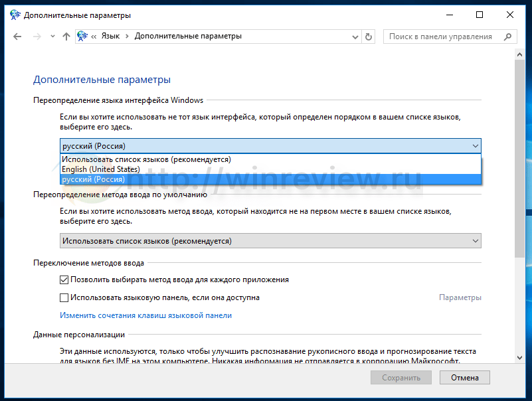Toggle the use language bar checkbox
The width and height of the screenshot is (532, 401).
tap(64, 298)
